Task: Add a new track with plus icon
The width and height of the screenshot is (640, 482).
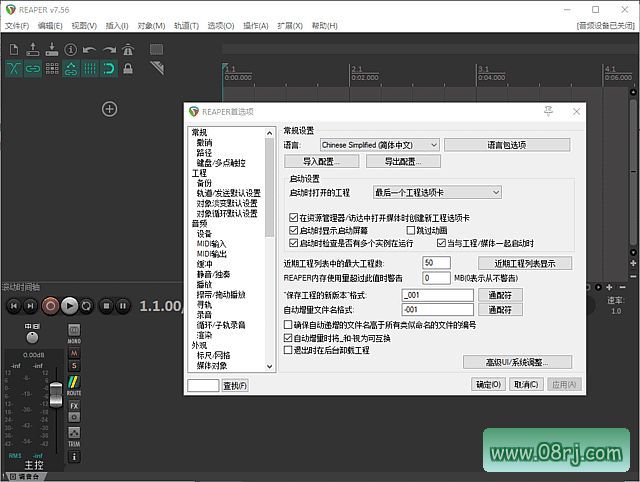Action: click(109, 109)
